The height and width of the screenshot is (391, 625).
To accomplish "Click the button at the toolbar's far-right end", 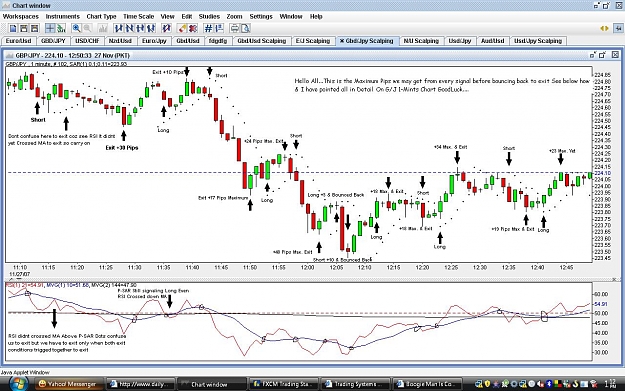I will click(x=618, y=28).
